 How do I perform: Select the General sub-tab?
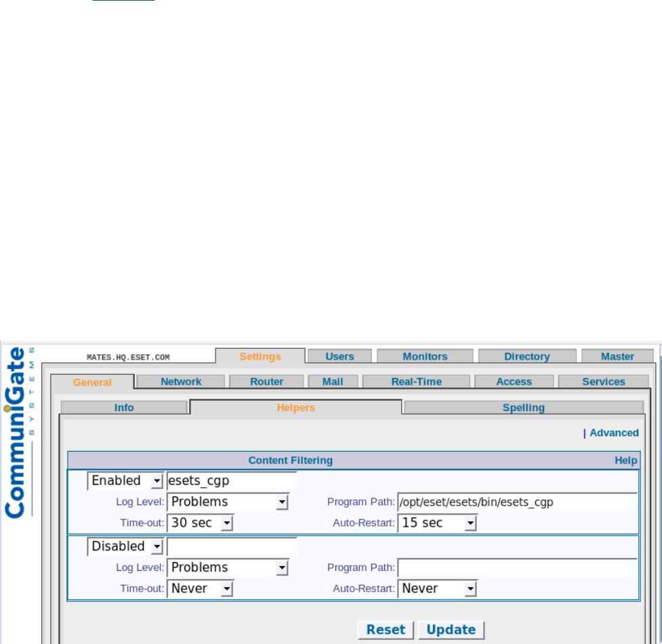click(x=92, y=382)
